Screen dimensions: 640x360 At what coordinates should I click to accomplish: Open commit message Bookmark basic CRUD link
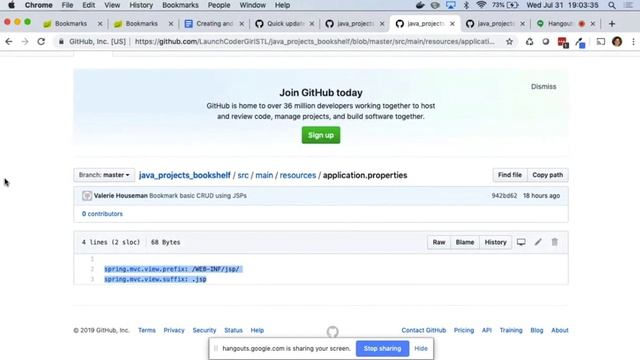(198, 196)
